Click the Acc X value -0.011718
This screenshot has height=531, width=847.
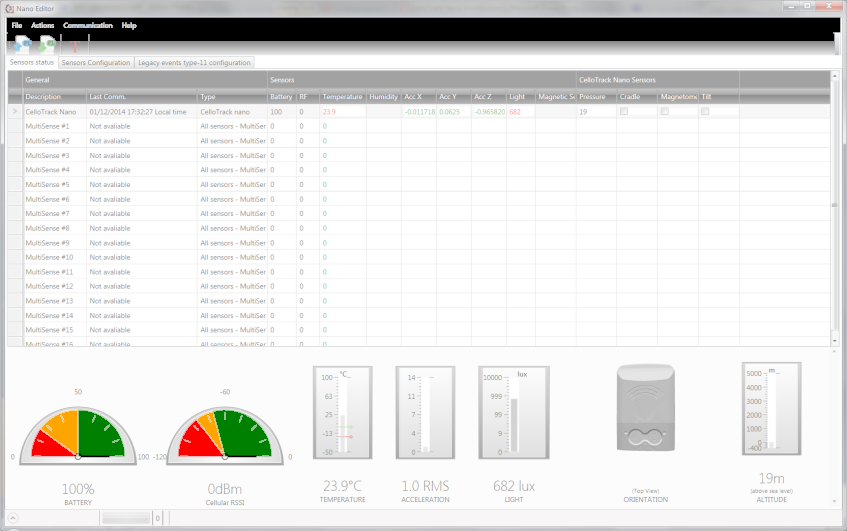tap(420, 112)
